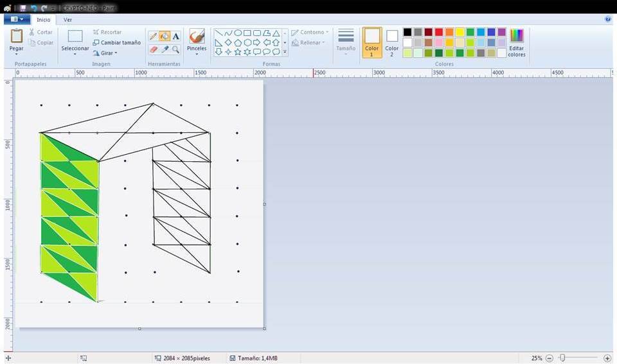Pick the yellow color swatch
Screen dimensions: 617x364
tap(460, 32)
